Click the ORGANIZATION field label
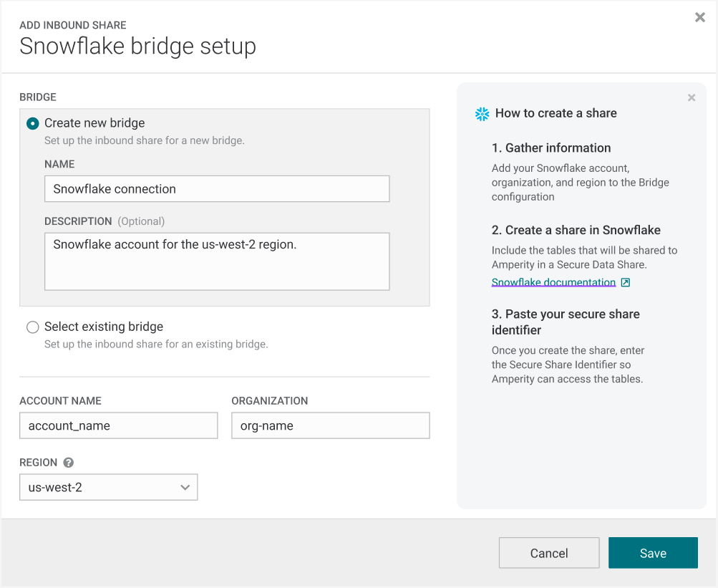This screenshot has height=588, width=718. (x=269, y=401)
